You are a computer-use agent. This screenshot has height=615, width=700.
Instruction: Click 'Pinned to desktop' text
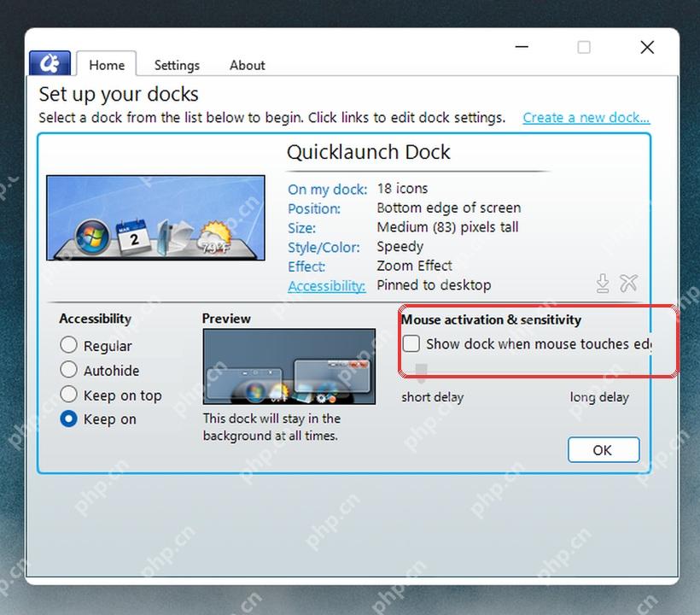(x=434, y=285)
